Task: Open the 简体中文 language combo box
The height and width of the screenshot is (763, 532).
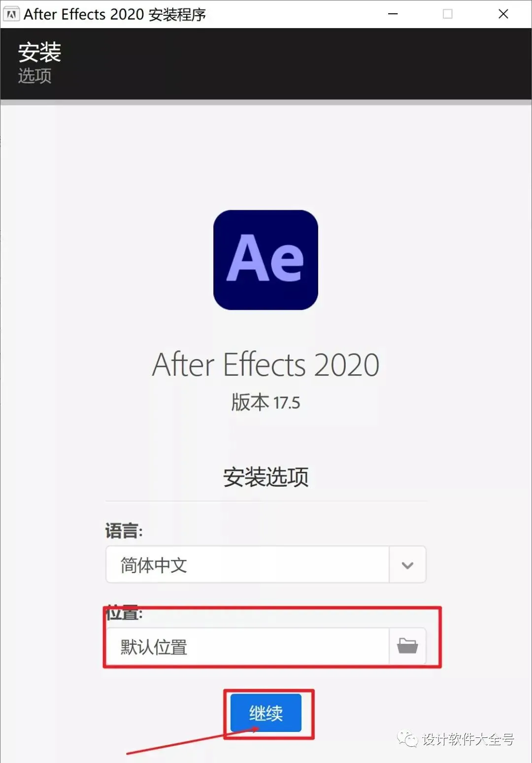Action: 266,564
